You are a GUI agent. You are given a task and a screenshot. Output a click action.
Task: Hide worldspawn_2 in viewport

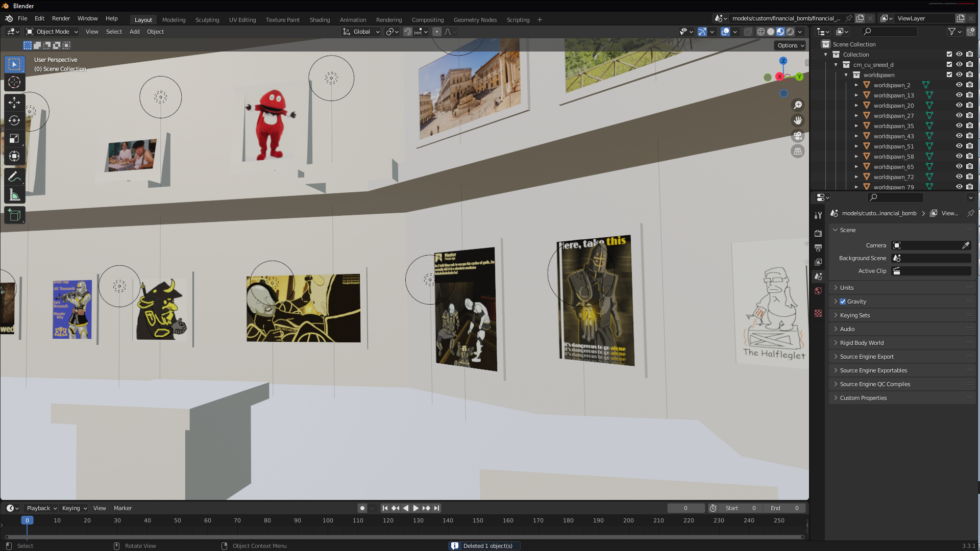pyautogui.click(x=959, y=85)
